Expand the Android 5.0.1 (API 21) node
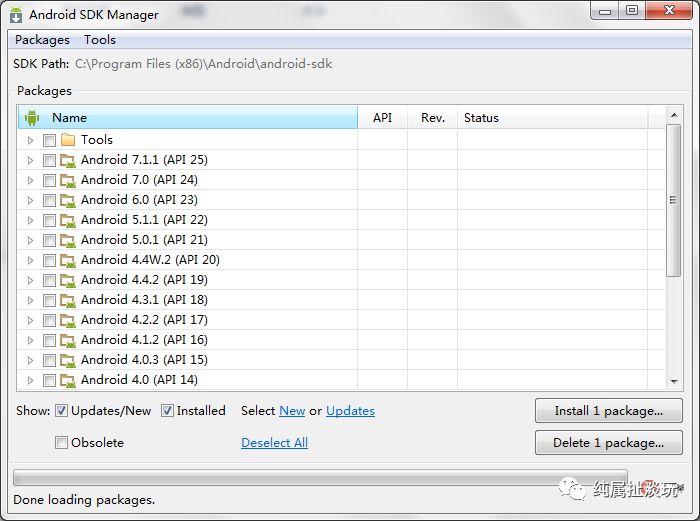 coord(30,240)
